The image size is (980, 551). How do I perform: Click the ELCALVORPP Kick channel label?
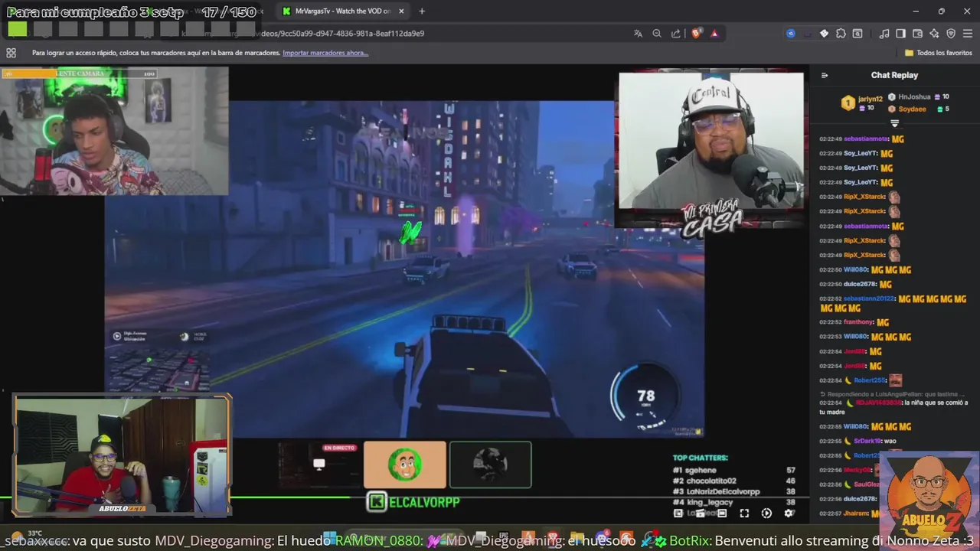point(414,502)
